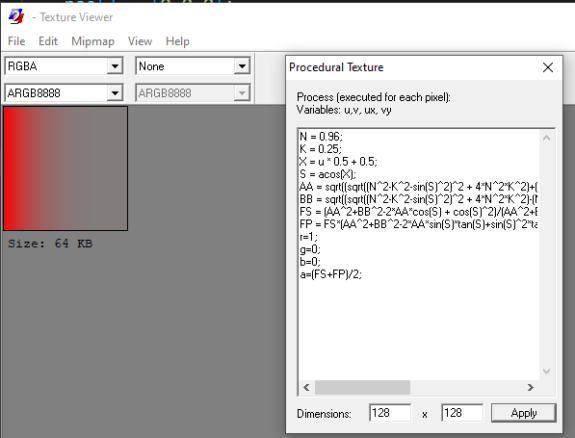Open the Edit menu
This screenshot has width=575, height=438.
click(48, 41)
